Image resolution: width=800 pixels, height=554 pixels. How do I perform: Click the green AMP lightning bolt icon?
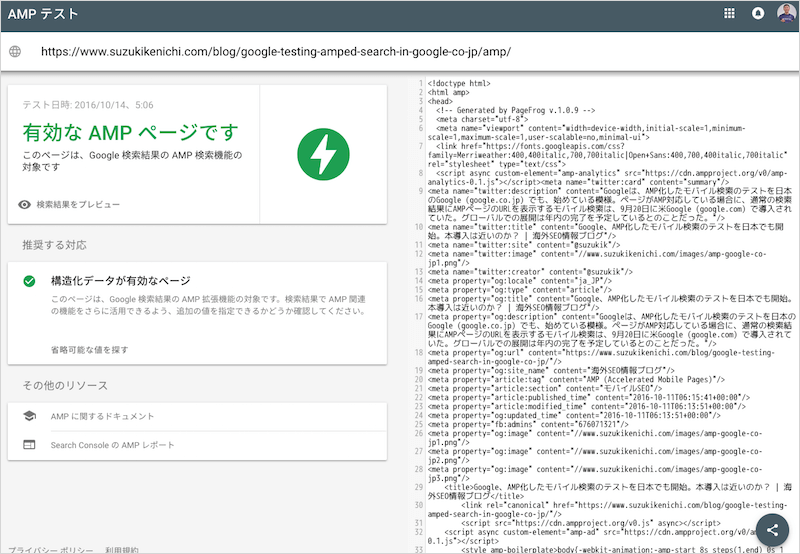[x=323, y=154]
